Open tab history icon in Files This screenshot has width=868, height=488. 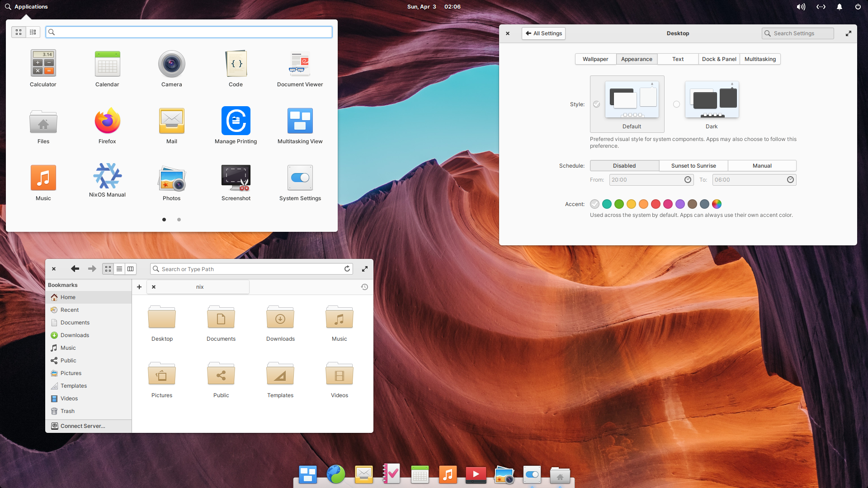364,287
